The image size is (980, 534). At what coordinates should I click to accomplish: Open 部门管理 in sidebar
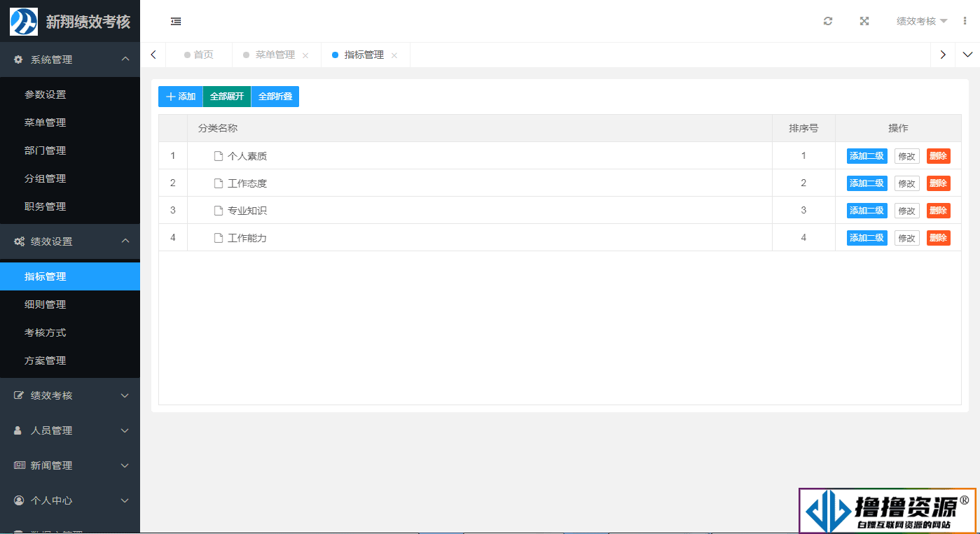[70, 150]
